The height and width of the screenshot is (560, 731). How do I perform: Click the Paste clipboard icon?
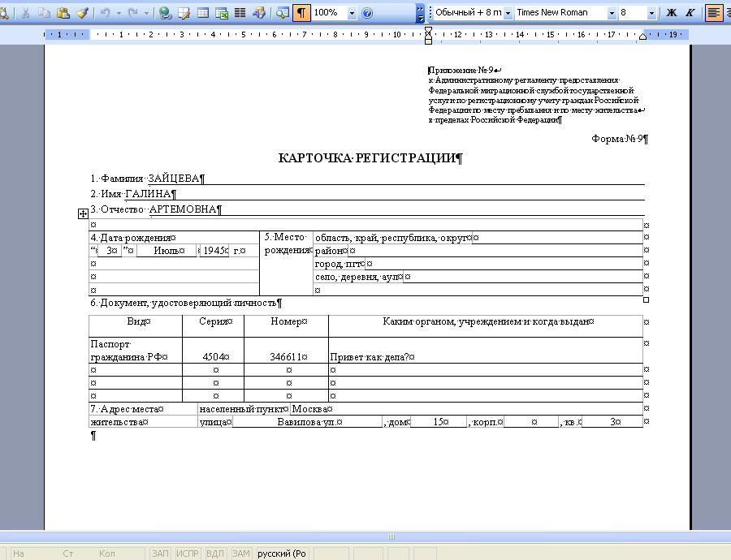tap(63, 12)
